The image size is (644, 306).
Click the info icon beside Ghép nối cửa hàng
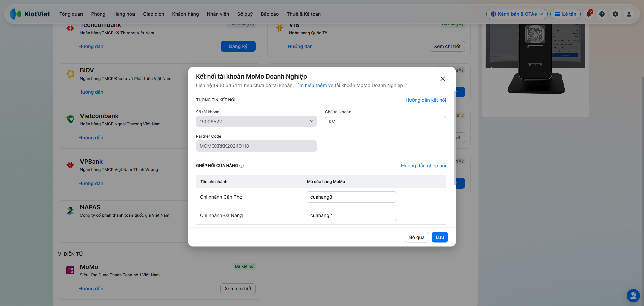coord(241,166)
